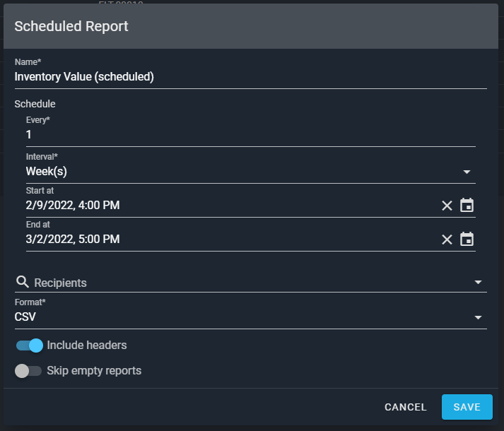The height and width of the screenshot is (431, 504).
Task: Open the End at calendar picker
Action: pos(467,240)
